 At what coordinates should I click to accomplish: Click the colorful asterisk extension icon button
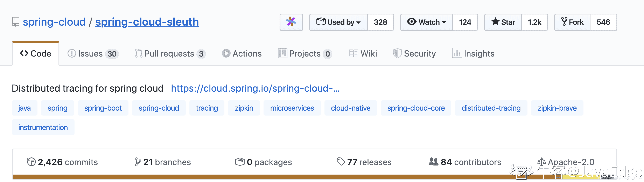[x=291, y=22]
